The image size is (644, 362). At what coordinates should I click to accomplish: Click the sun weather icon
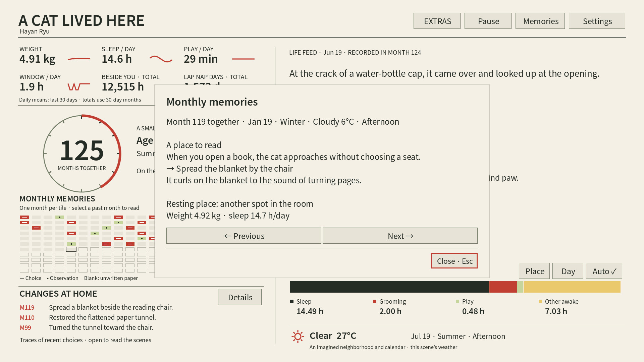[298, 336]
